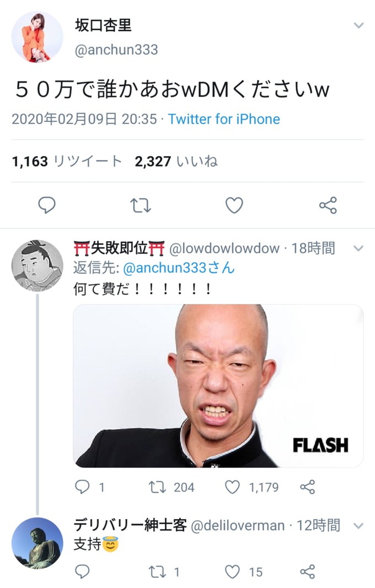Image resolution: width=375 pixels, height=588 pixels.
Task: Expand options chevron on 失敗即位's reply
Action: [x=359, y=248]
